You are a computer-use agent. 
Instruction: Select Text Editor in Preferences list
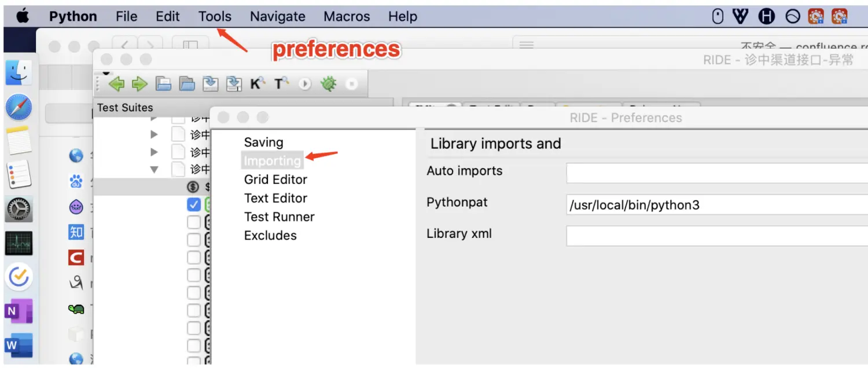(x=275, y=198)
